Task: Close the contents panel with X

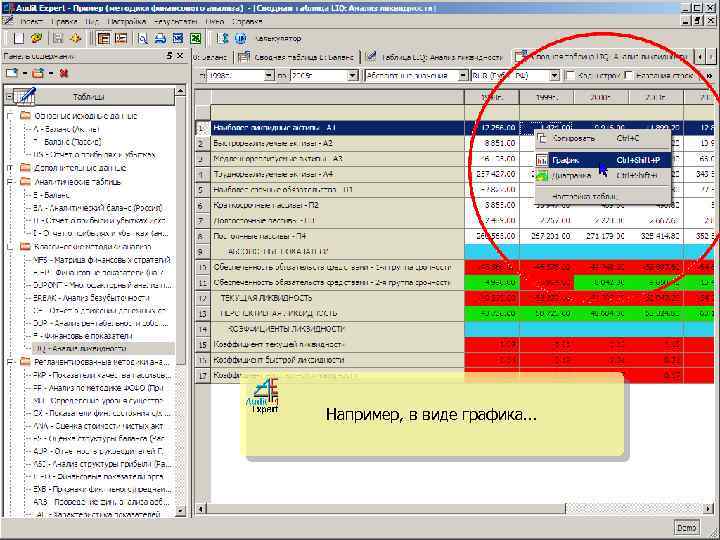Action: point(180,56)
